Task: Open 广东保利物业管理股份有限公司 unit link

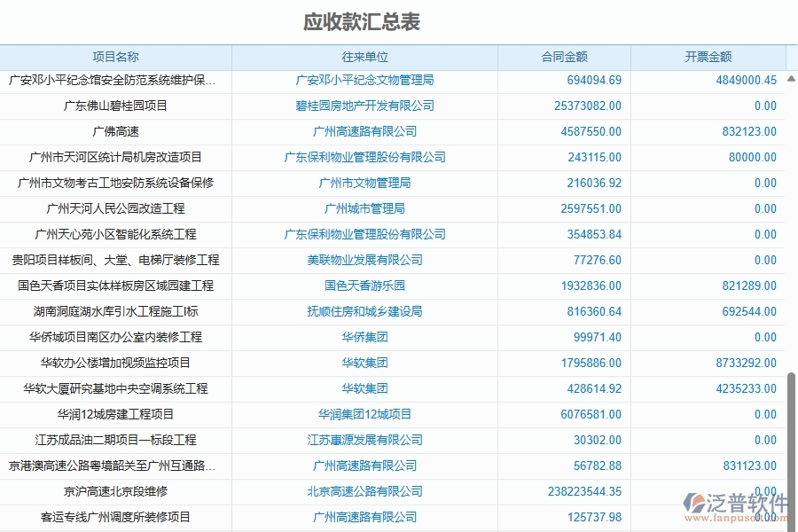Action: pyautogui.click(x=364, y=157)
